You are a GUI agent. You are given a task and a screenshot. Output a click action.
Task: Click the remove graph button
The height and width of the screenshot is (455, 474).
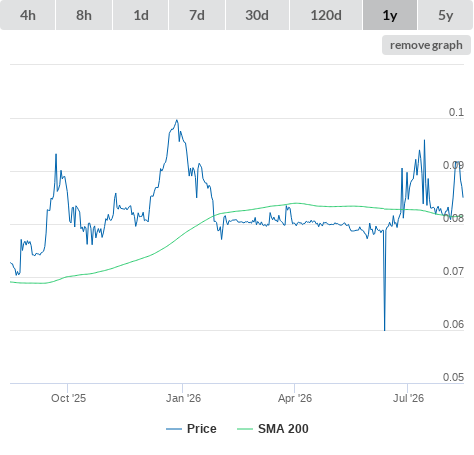(426, 45)
